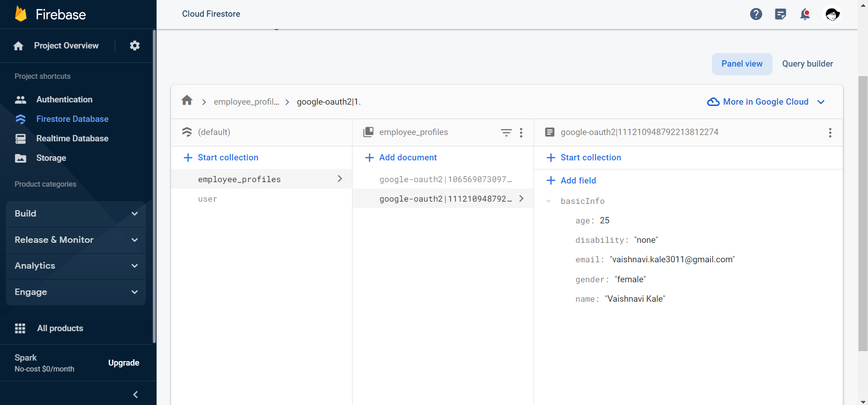Go to Firestore root home breadcrumb
The height and width of the screenshot is (405, 868).
187,101
